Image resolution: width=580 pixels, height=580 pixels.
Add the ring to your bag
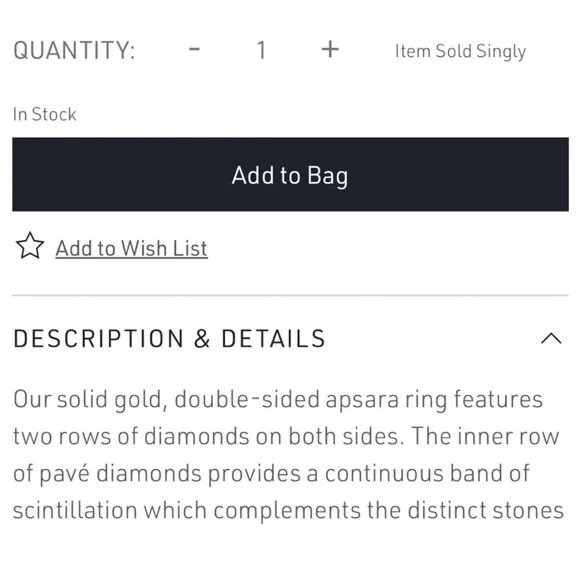click(290, 174)
